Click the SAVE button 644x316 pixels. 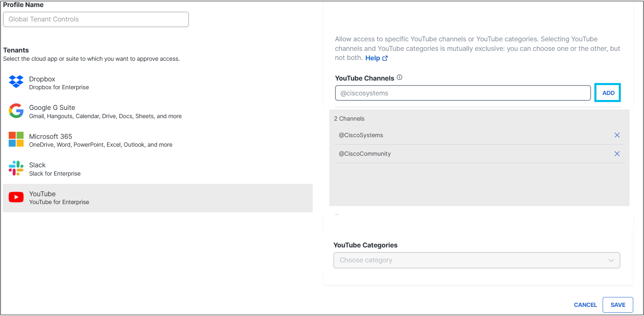618,305
